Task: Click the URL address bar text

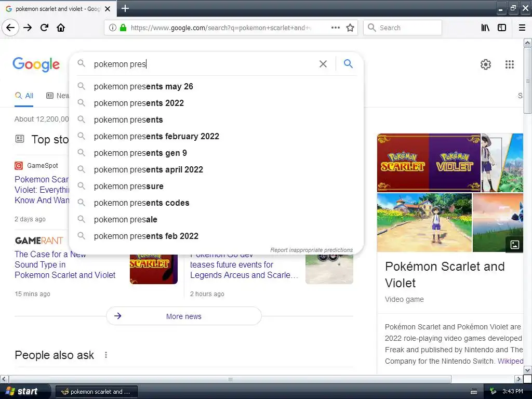Action: tap(220, 28)
